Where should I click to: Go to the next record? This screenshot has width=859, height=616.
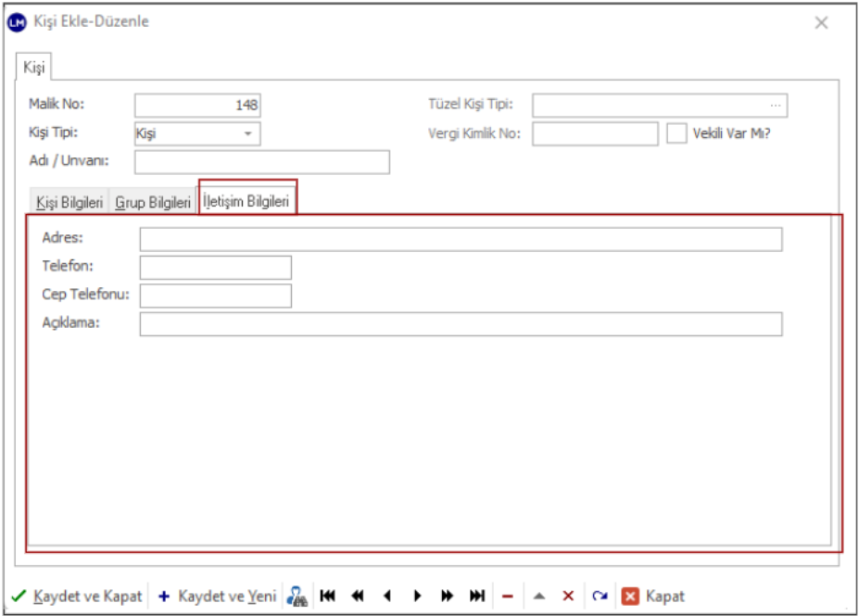point(417,596)
